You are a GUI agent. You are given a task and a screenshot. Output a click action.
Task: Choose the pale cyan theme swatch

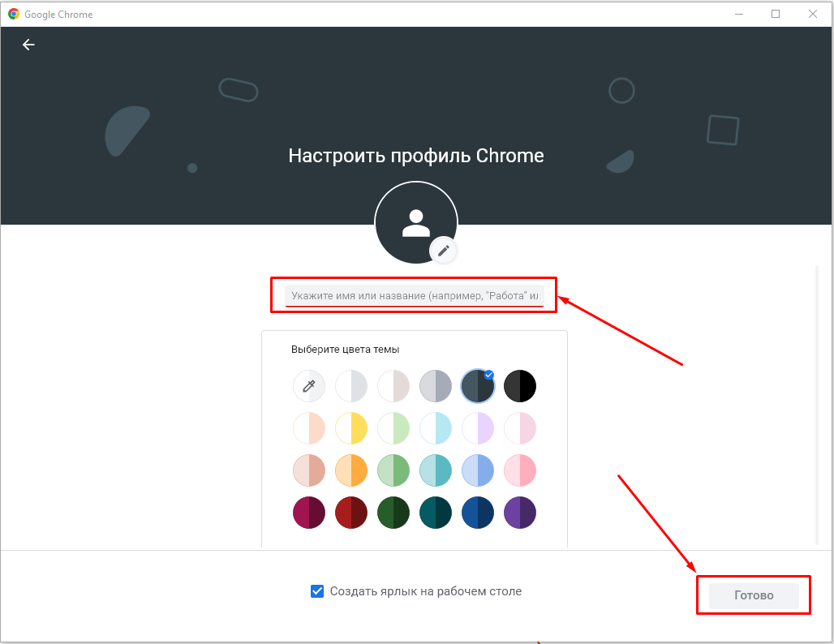coord(436,428)
